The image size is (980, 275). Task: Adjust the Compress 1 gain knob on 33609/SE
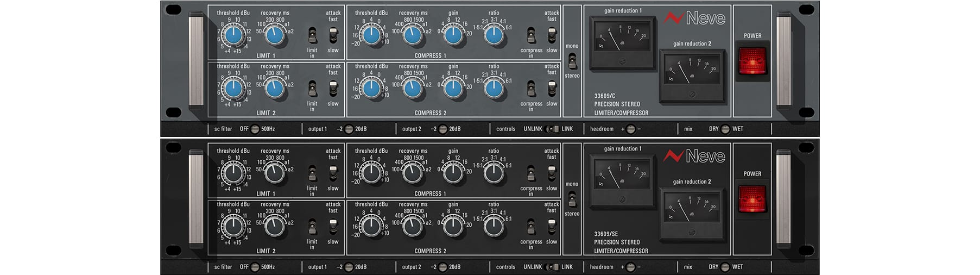(x=453, y=173)
